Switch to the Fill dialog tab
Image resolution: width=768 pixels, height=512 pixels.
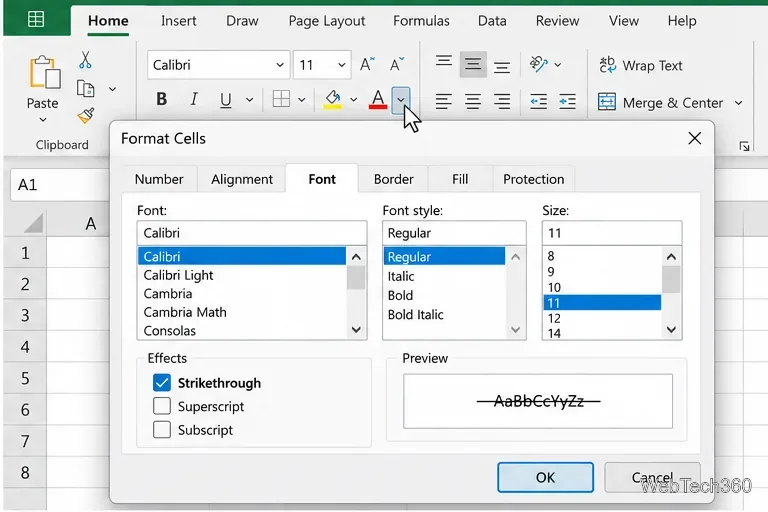click(460, 179)
